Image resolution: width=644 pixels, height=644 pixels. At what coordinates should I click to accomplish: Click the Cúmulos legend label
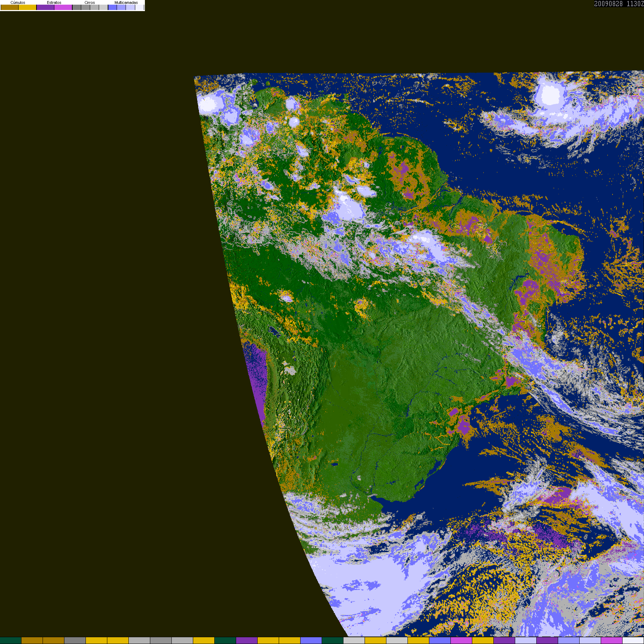coord(18,3)
